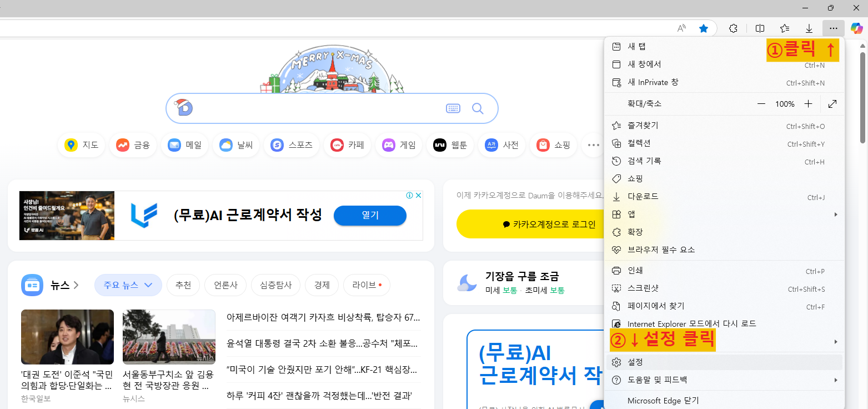Open the 윤석열 대통령 결국 2차 소환 headline
Viewport: 868px width, 409px height.
322,343
